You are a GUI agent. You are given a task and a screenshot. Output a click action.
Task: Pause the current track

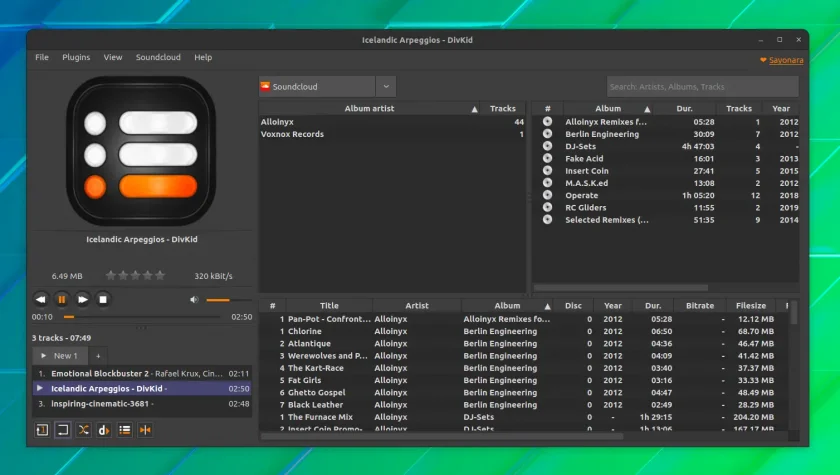tap(62, 299)
